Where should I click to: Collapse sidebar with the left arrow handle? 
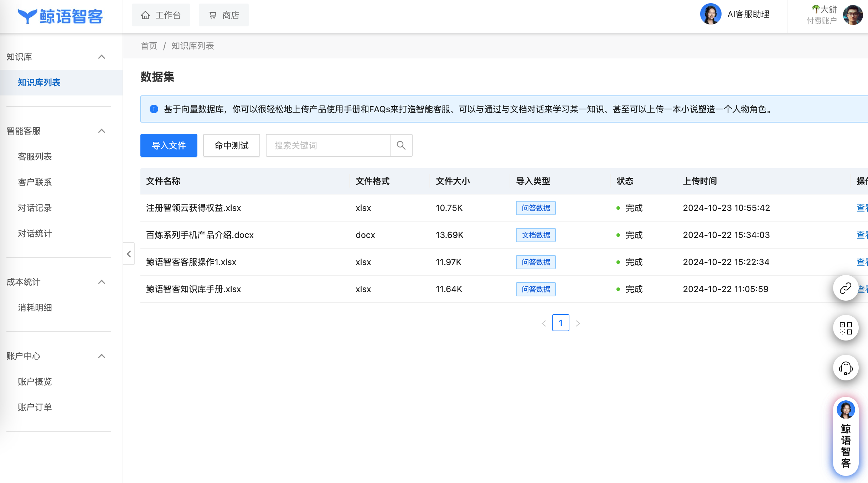point(129,254)
